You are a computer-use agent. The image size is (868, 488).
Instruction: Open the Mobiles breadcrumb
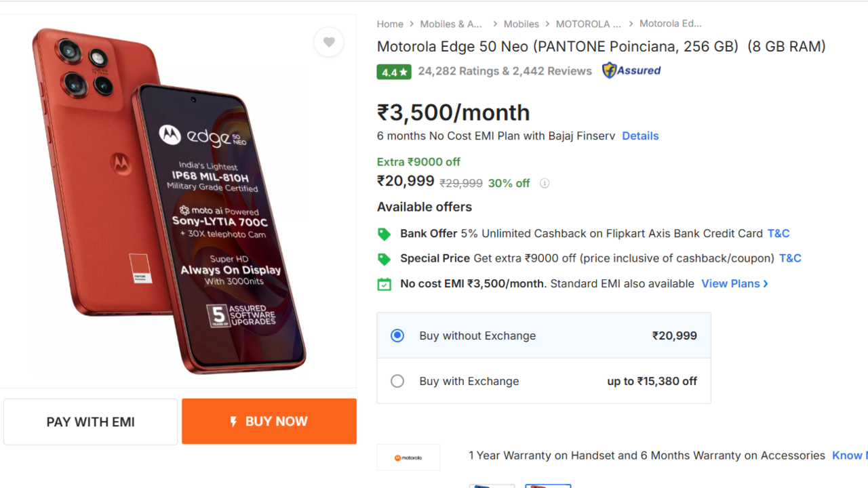pyautogui.click(x=521, y=24)
